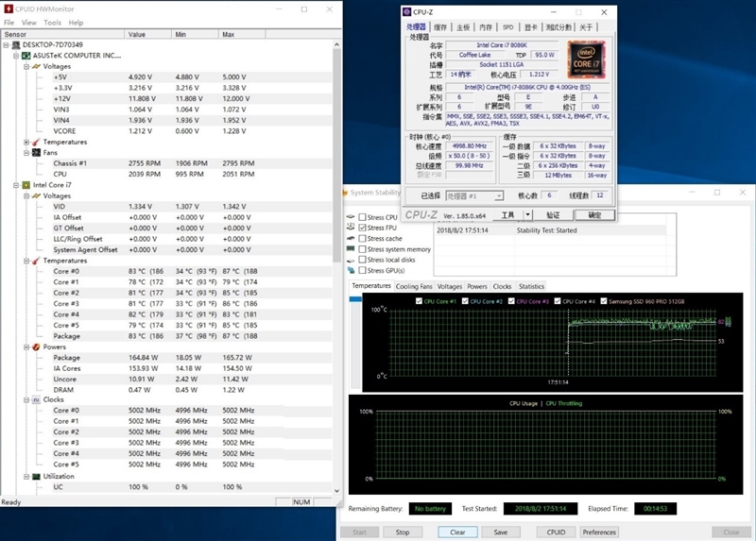Click the DESKTOP-7D70349 computer icon
756x541 pixels.
[16, 44]
